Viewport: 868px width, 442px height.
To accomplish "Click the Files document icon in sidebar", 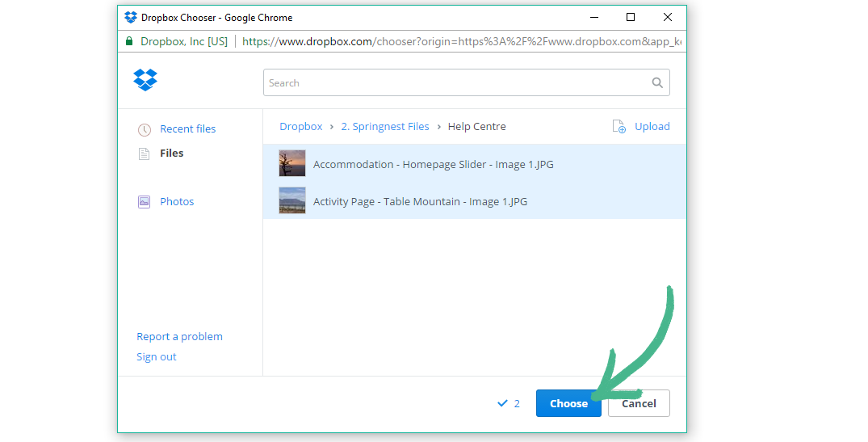I will pos(144,154).
